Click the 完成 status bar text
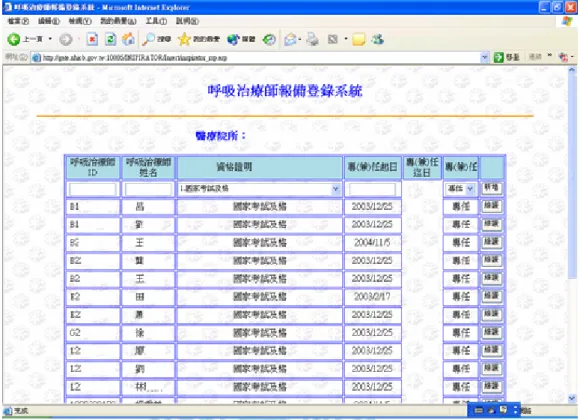This screenshot has width=580, height=420. pyautogui.click(x=21, y=411)
